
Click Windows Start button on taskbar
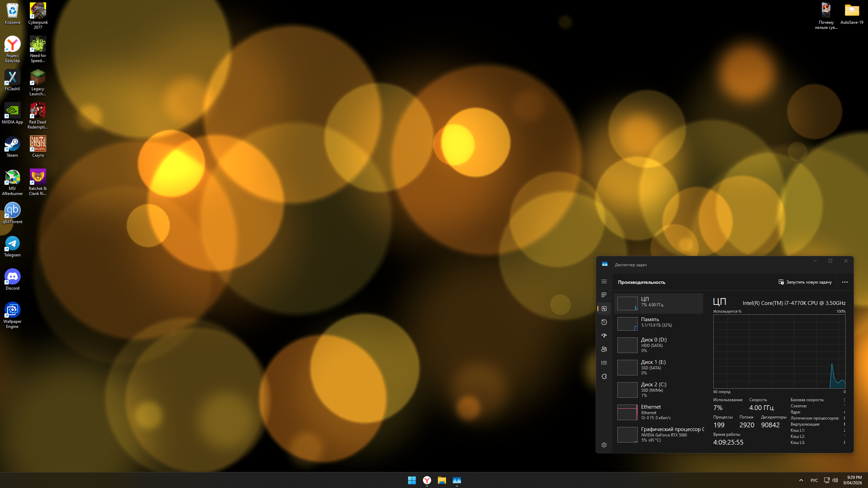tap(412, 480)
